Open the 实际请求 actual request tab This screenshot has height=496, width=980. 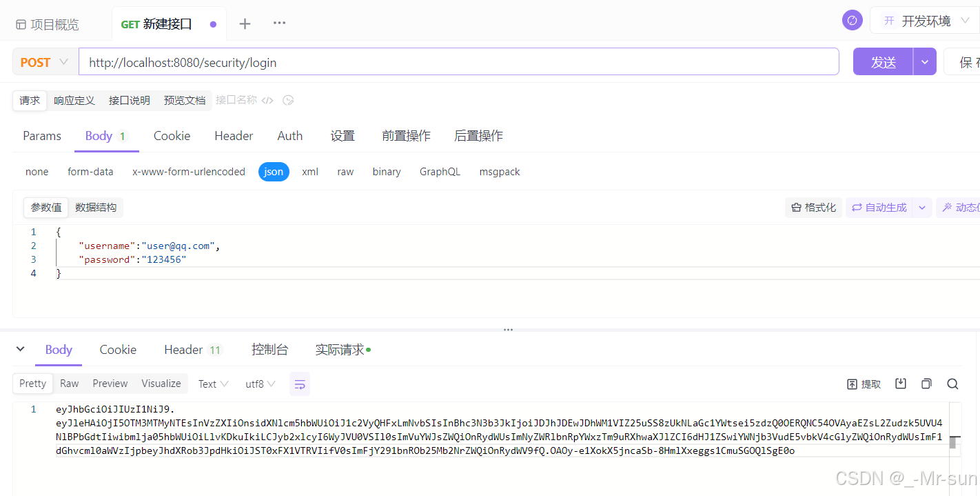pyautogui.click(x=343, y=350)
